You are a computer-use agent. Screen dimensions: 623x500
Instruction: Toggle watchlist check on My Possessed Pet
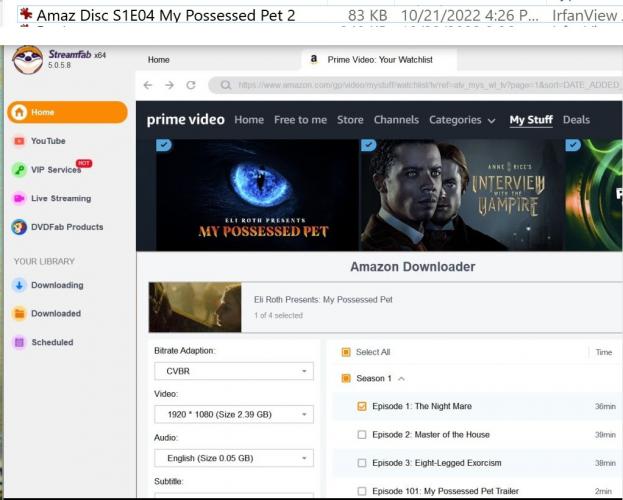point(163,145)
